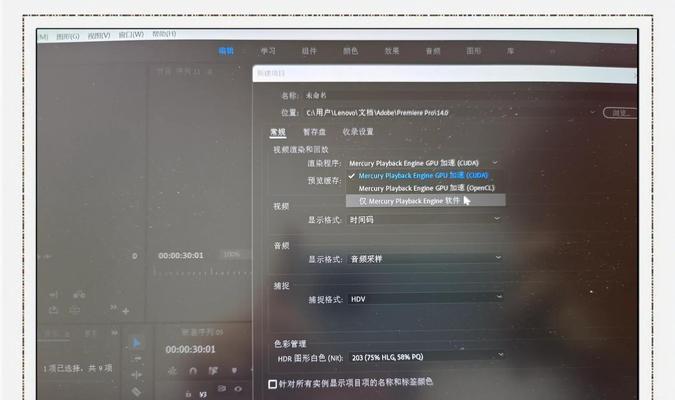Click the 1 项已选择 status text
This screenshot has width=675, height=400.
pyautogui.click(x=77, y=368)
